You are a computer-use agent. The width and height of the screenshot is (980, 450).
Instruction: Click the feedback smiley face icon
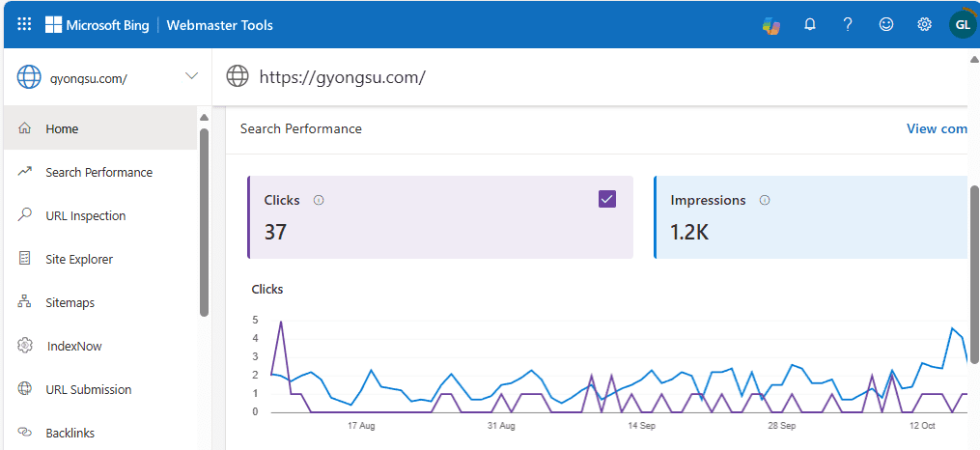click(x=886, y=25)
